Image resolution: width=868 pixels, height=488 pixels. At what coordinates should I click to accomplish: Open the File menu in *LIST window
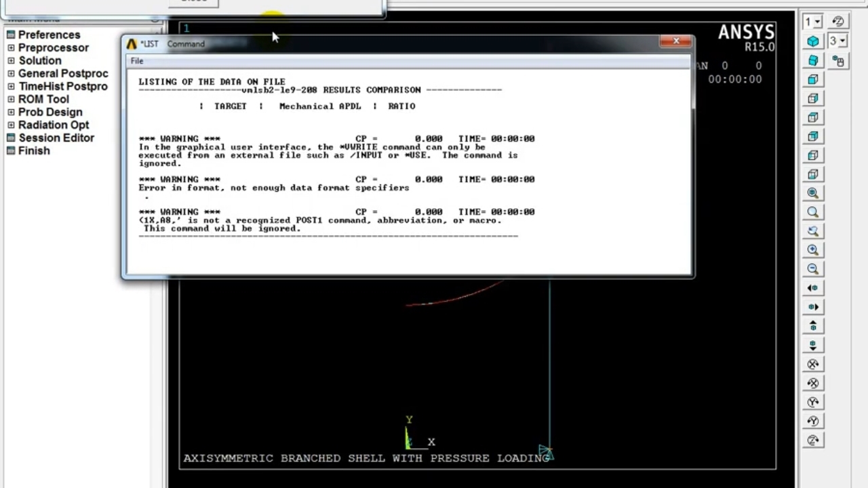(x=137, y=61)
